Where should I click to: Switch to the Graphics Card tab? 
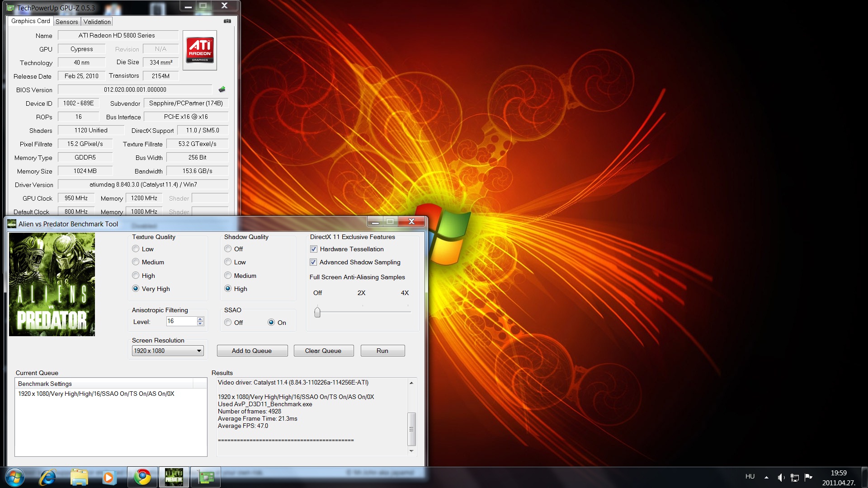[x=30, y=21]
